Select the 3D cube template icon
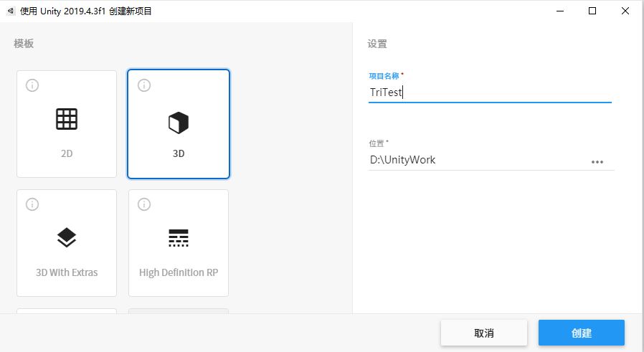This screenshot has height=352, width=644. coord(179,123)
